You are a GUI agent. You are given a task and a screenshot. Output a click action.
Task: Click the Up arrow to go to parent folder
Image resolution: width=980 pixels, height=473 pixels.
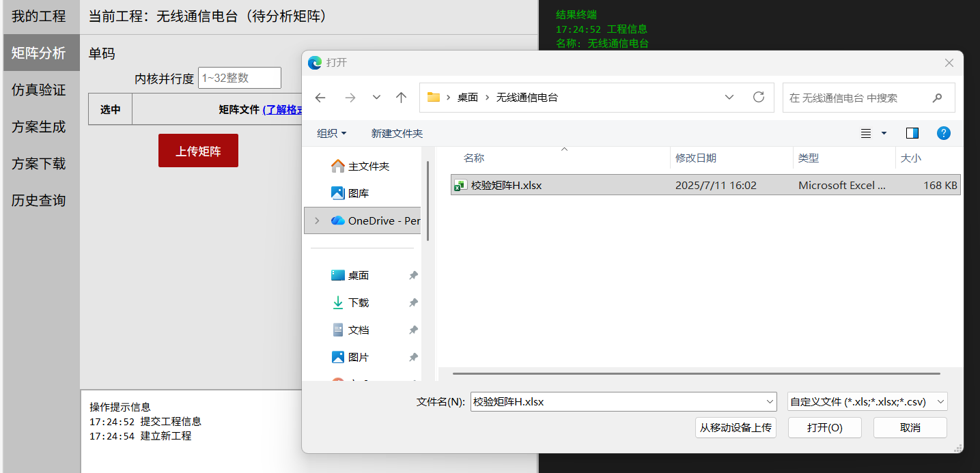[401, 98]
